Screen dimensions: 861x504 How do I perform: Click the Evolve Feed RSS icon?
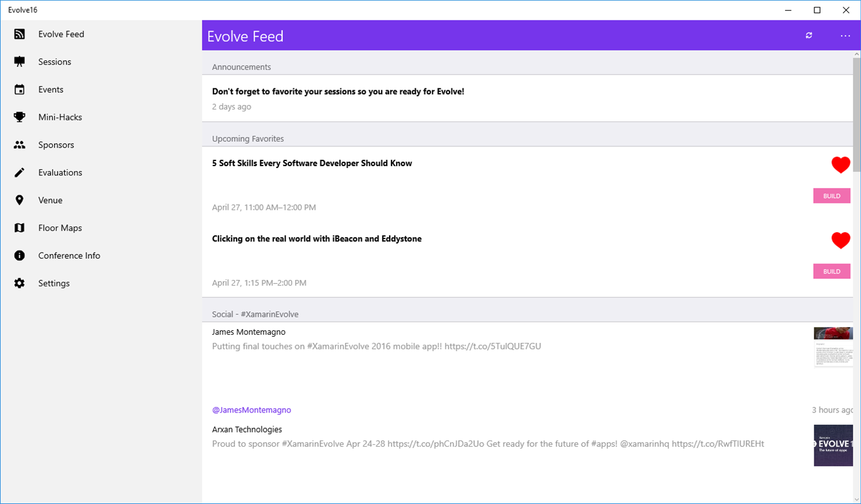[19, 34]
